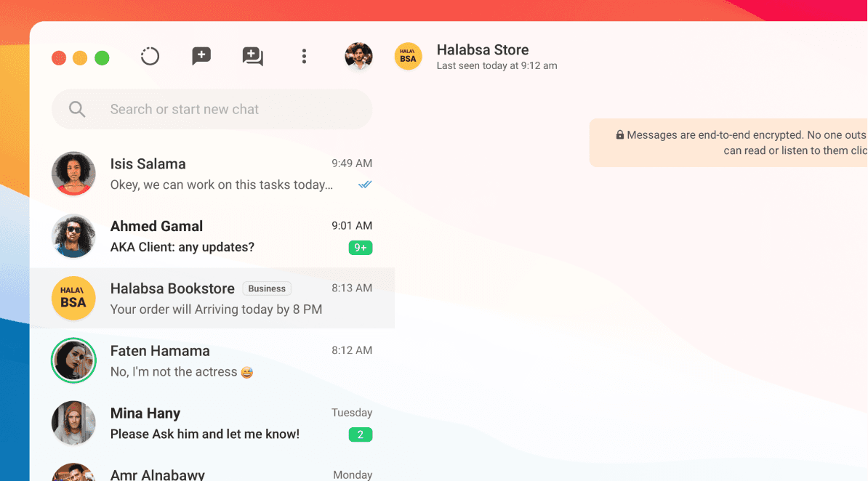Open the three-dot more options menu
This screenshot has height=481, width=868.
[304, 57]
